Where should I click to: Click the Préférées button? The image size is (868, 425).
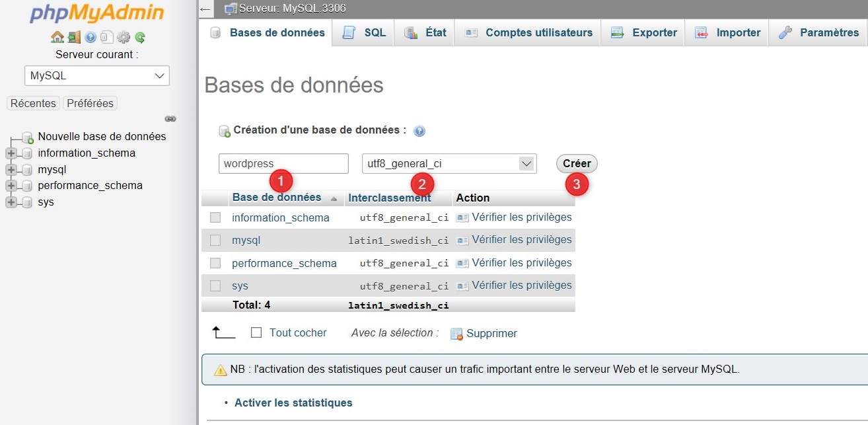[x=90, y=103]
